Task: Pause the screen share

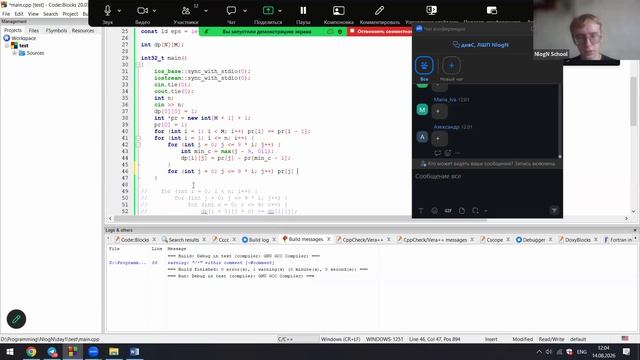Action: click(x=303, y=10)
